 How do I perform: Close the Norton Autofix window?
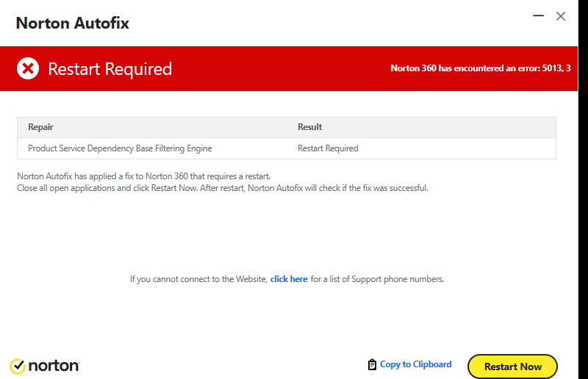[x=561, y=16]
